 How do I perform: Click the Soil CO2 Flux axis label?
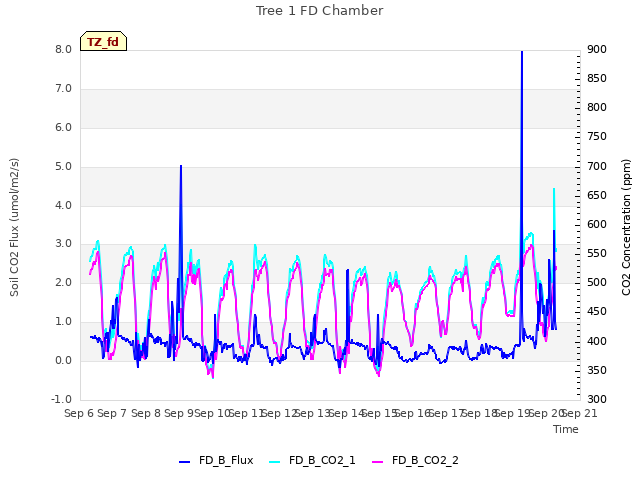click(x=14, y=227)
